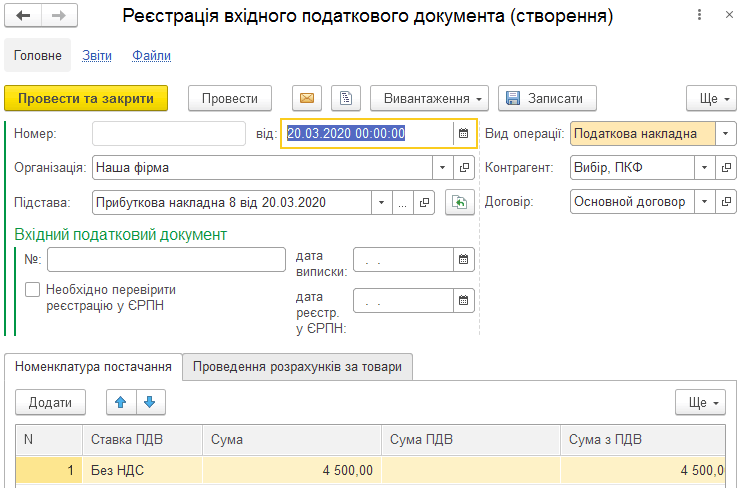Click the від date field

click(x=368, y=133)
